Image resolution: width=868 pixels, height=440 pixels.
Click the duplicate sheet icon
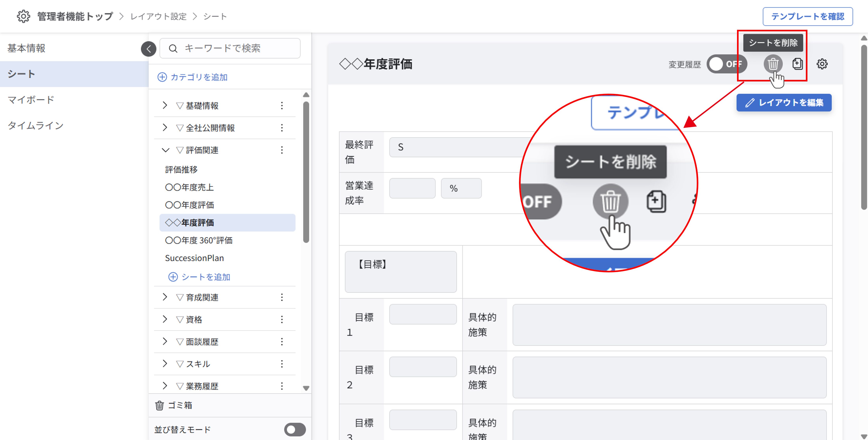point(797,64)
